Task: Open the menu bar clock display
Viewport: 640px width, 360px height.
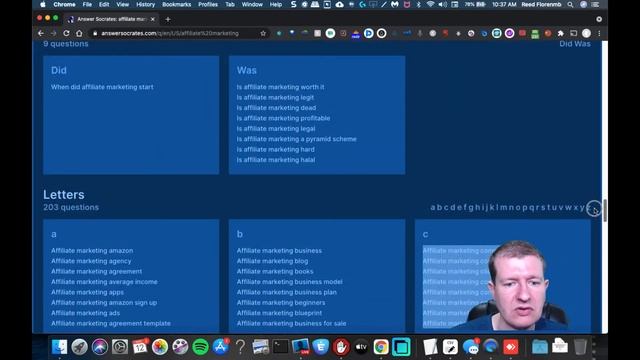Action: point(504,4)
